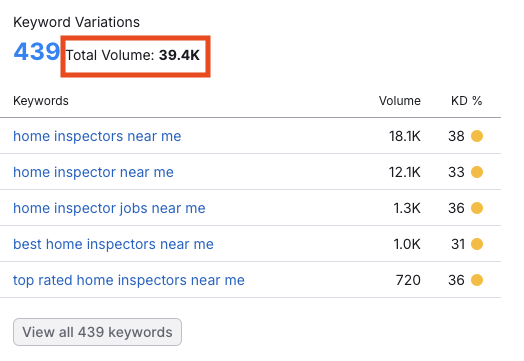Click yellow KD dot in jobs row
Viewport: 524px width, 361px height.
[x=477, y=208]
